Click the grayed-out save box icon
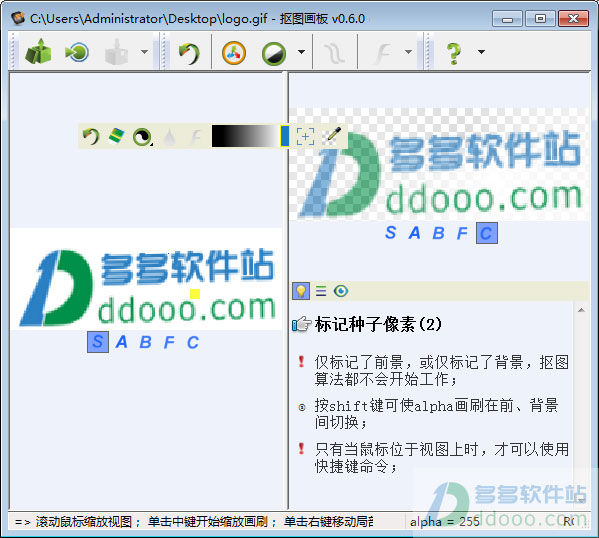The image size is (599, 538). (116, 52)
